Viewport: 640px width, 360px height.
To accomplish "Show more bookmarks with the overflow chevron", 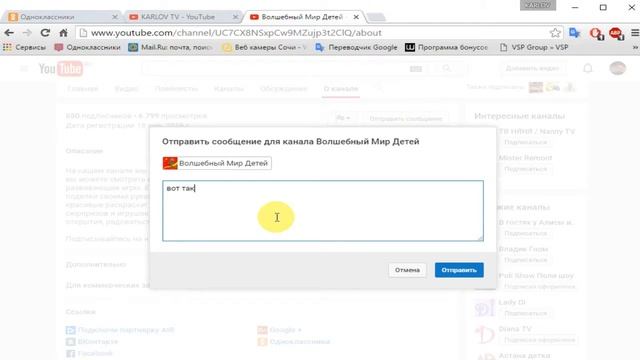I will click(635, 47).
